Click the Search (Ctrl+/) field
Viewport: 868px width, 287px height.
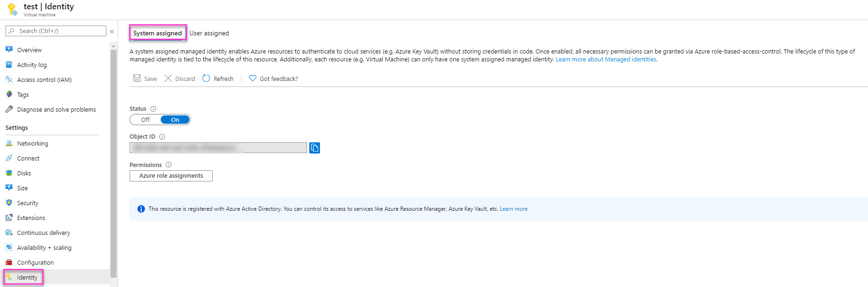pos(56,31)
